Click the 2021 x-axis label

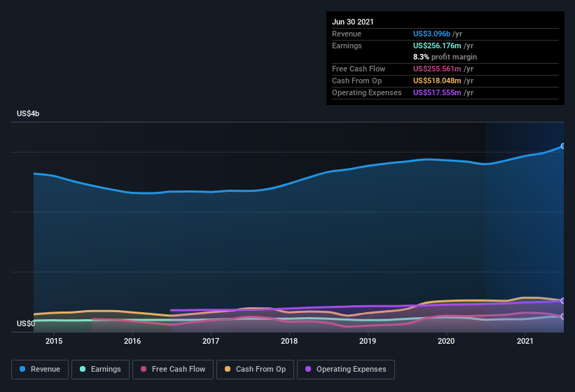525,341
